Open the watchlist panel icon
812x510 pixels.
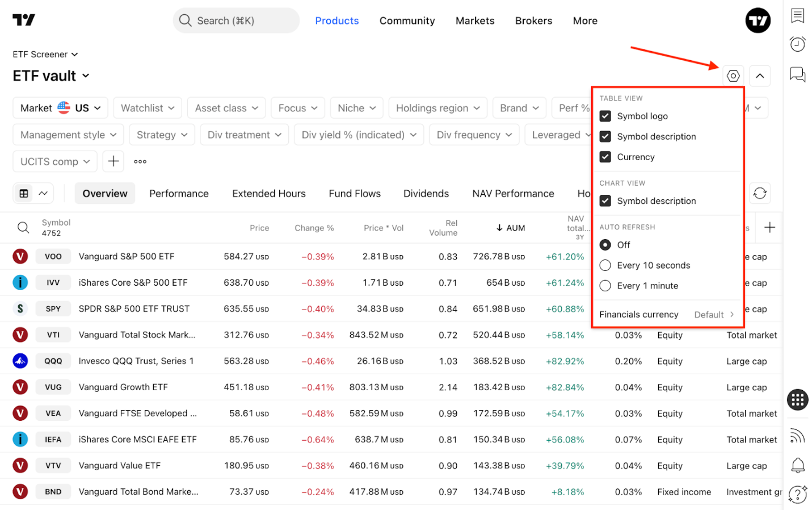pos(797,15)
